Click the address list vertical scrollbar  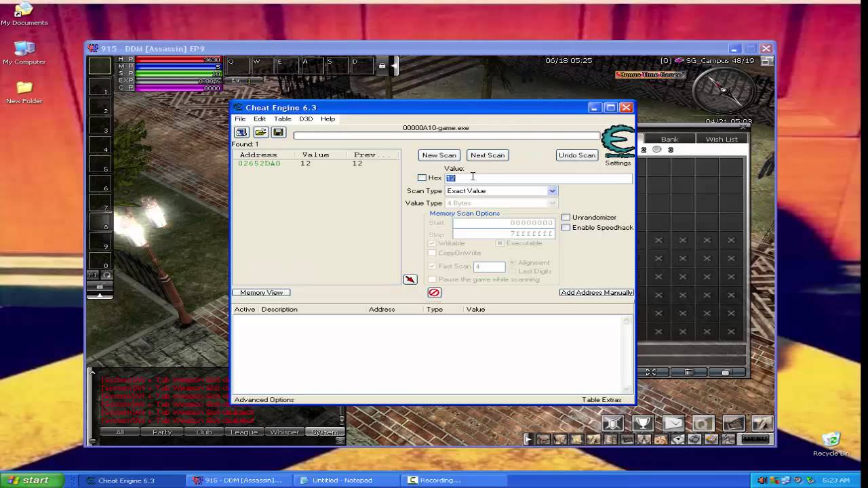(627, 354)
